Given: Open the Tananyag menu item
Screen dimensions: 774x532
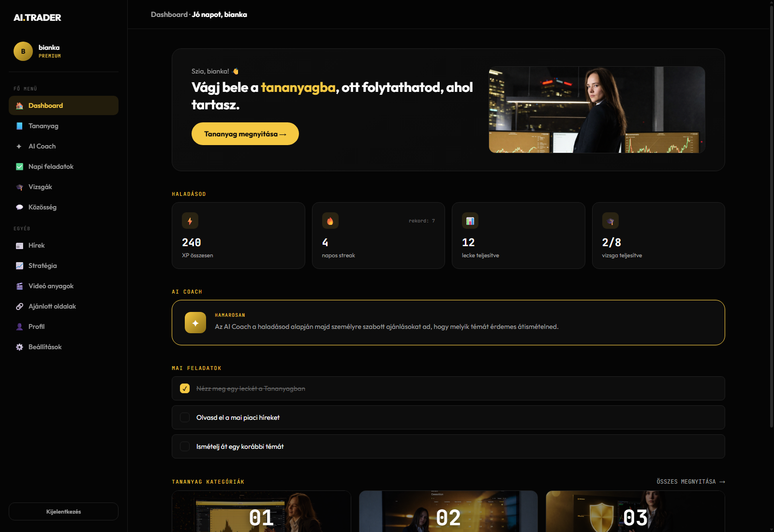Looking at the screenshot, I should [63, 126].
